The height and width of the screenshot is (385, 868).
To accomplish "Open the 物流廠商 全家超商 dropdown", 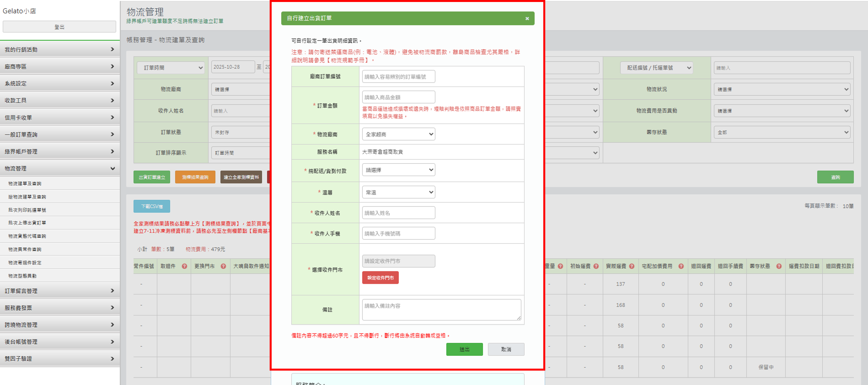I will [x=398, y=134].
